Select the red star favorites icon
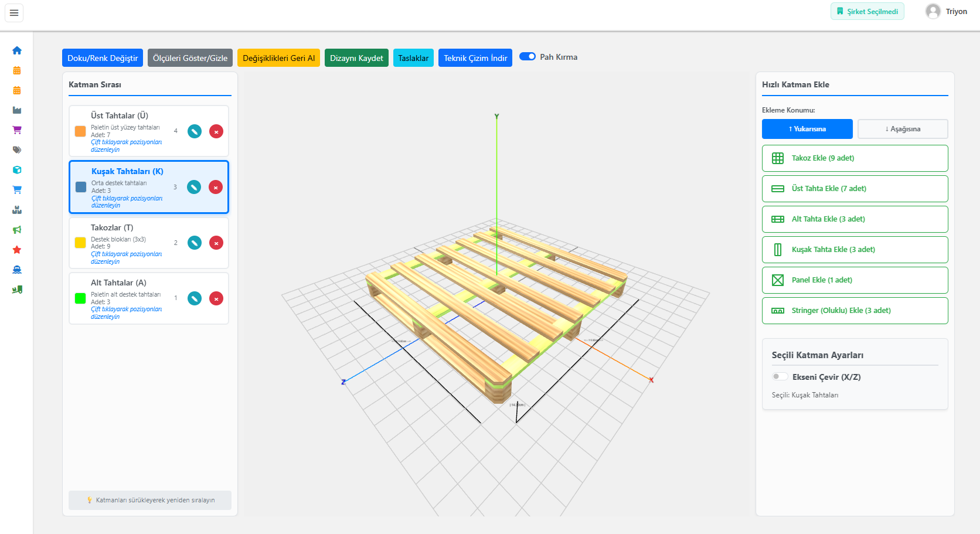This screenshot has width=980, height=534. click(x=16, y=250)
